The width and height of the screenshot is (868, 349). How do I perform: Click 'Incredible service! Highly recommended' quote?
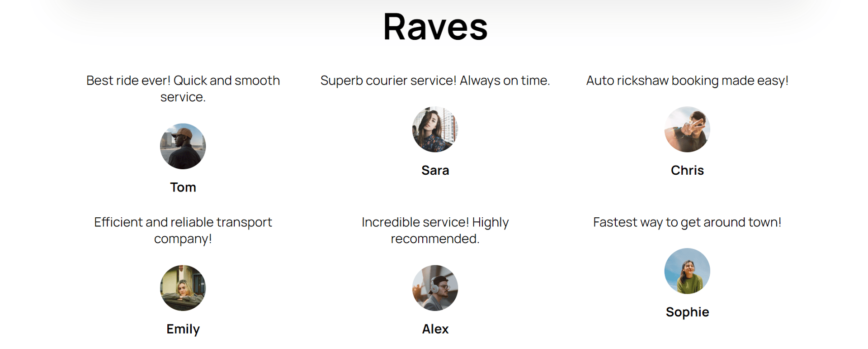pos(435,222)
